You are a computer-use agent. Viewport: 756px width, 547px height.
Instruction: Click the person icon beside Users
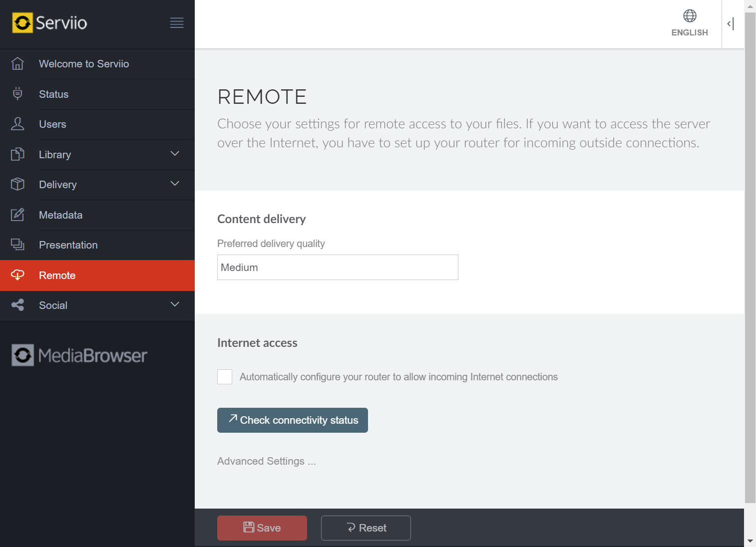[x=17, y=124]
